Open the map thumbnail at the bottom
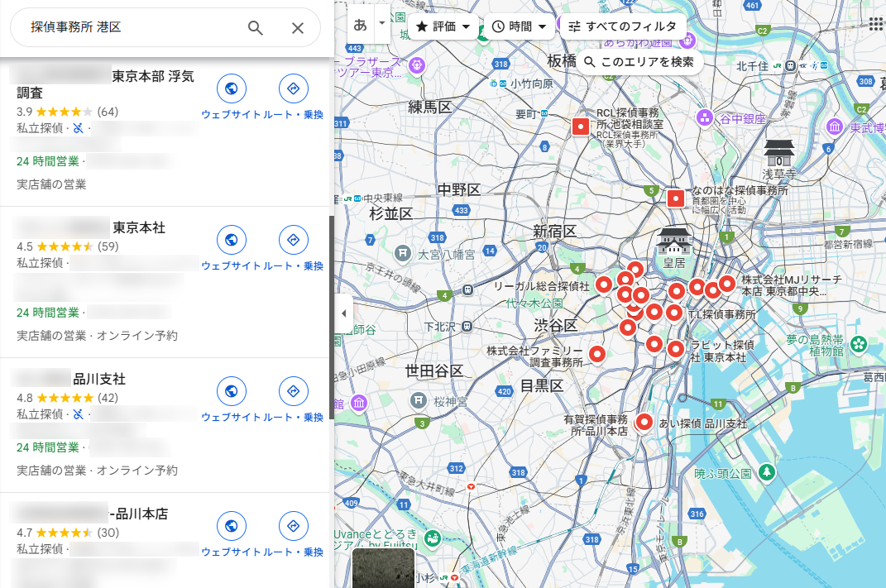The image size is (886, 588). [383, 567]
